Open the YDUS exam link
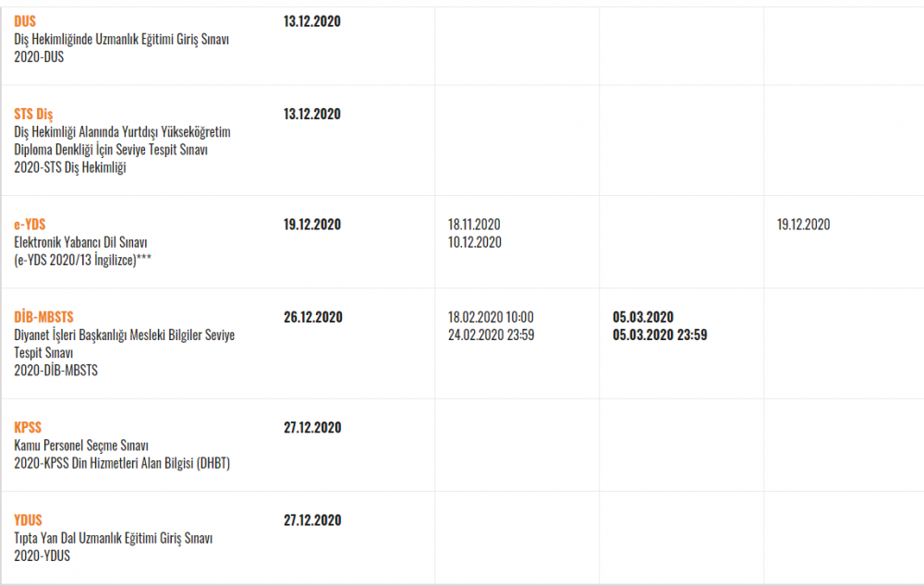Viewport: 924px width, 586px height. point(29,520)
